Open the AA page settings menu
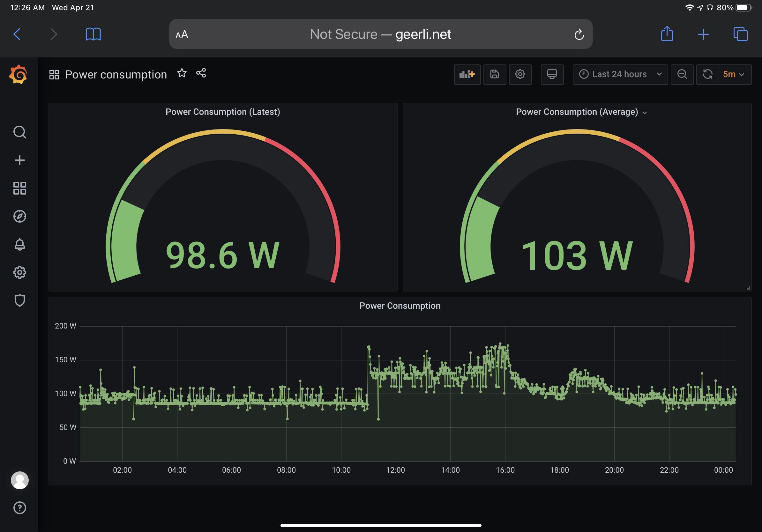This screenshot has width=762, height=532. [182, 34]
